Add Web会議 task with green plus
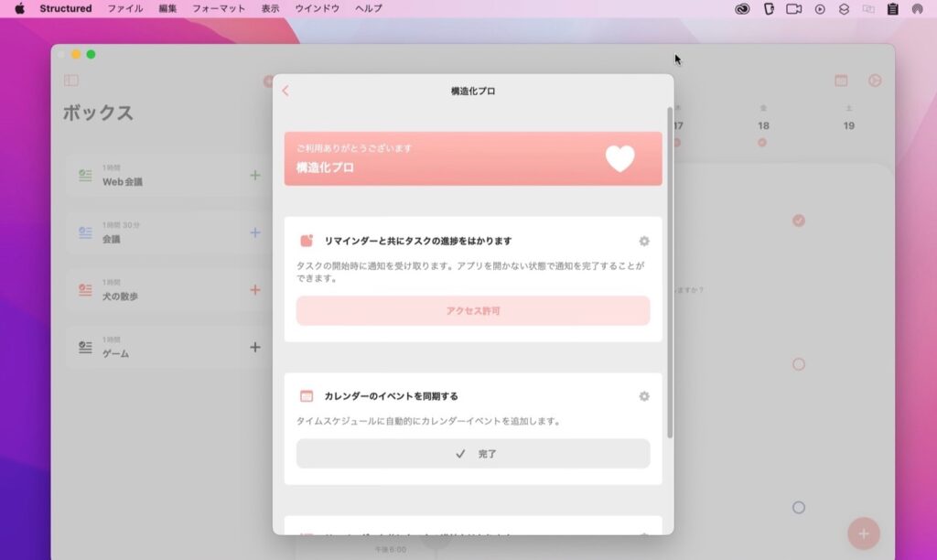 point(255,175)
